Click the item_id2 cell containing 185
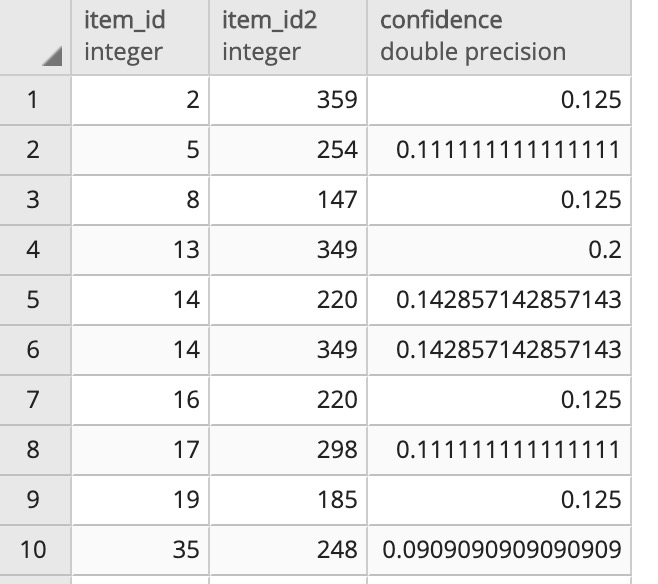 click(x=287, y=500)
